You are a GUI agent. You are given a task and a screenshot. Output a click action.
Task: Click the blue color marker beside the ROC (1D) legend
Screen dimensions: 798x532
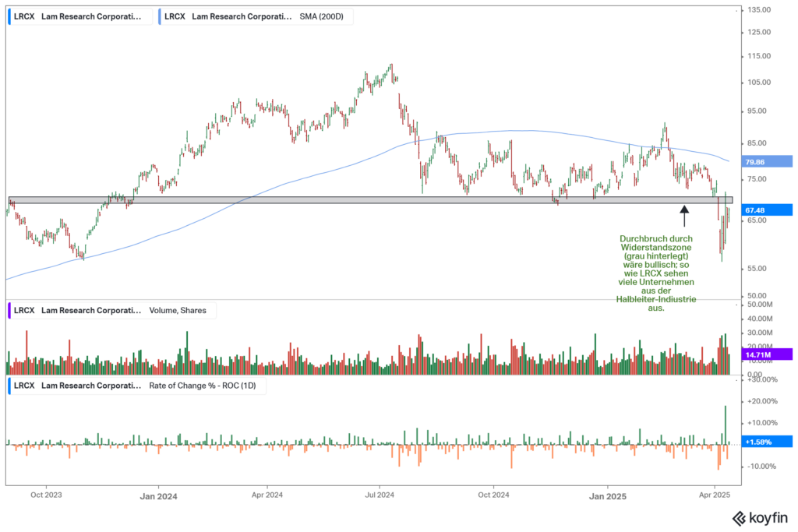click(9, 386)
